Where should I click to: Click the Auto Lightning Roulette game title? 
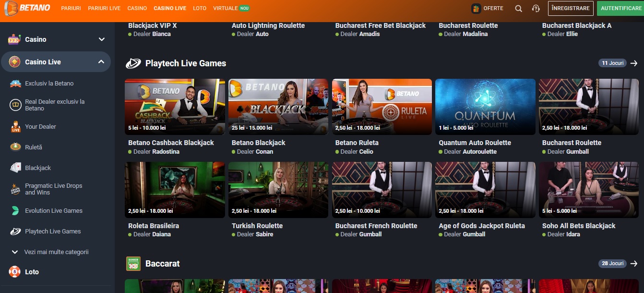[268, 25]
